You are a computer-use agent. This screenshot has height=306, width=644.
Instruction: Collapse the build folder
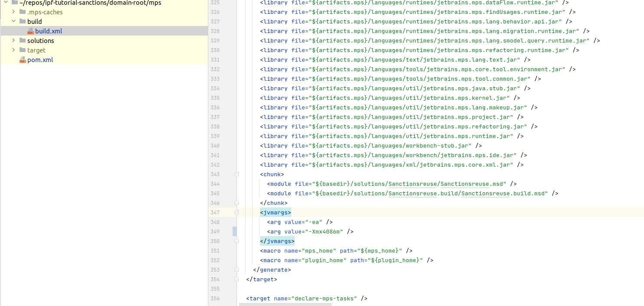13,21
